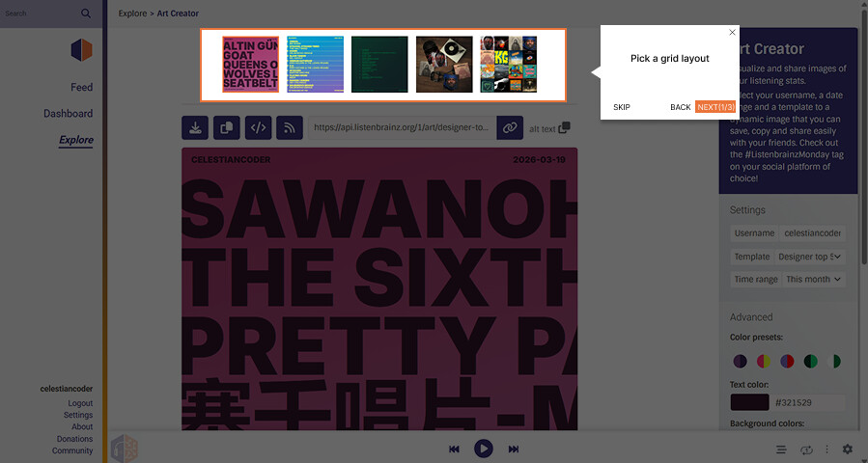Click the RSS feed icon button
Viewport: 868px width, 463px height.
[x=289, y=127]
